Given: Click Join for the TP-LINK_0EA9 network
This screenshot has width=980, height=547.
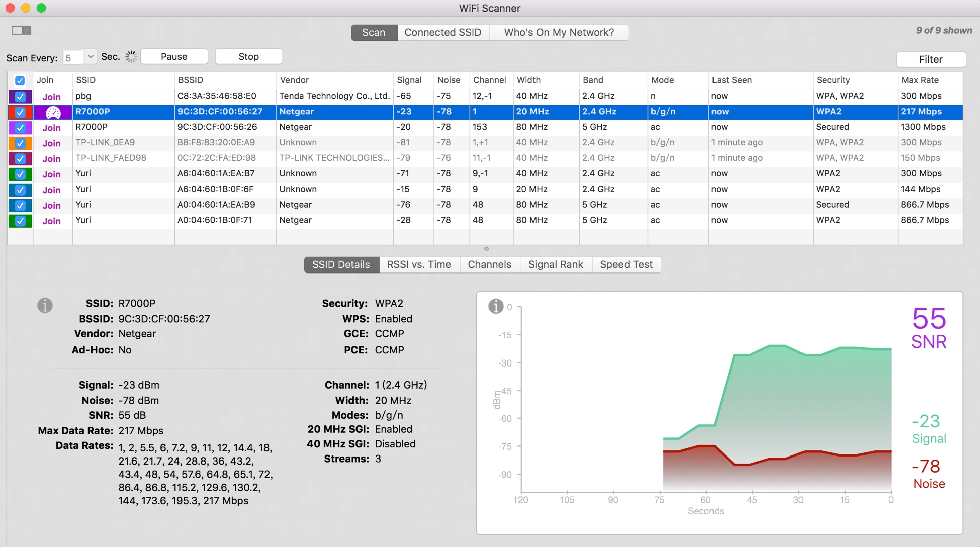Looking at the screenshot, I should (51, 143).
